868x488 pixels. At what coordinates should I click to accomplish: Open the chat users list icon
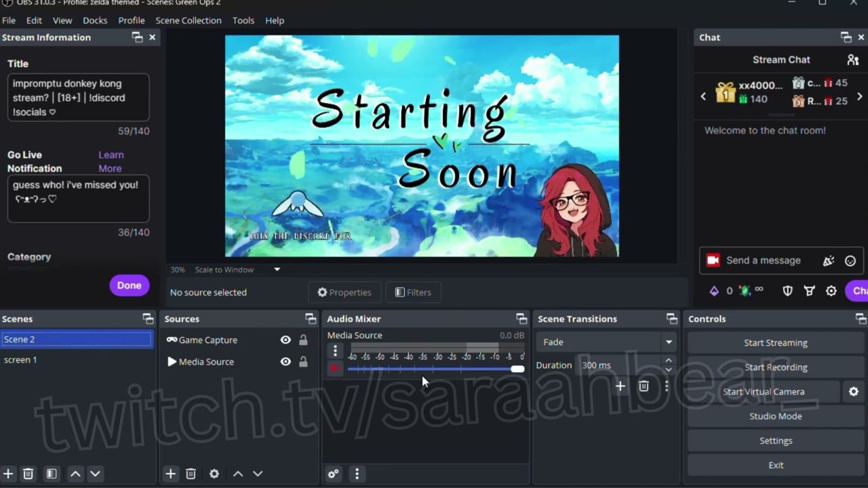coord(853,60)
